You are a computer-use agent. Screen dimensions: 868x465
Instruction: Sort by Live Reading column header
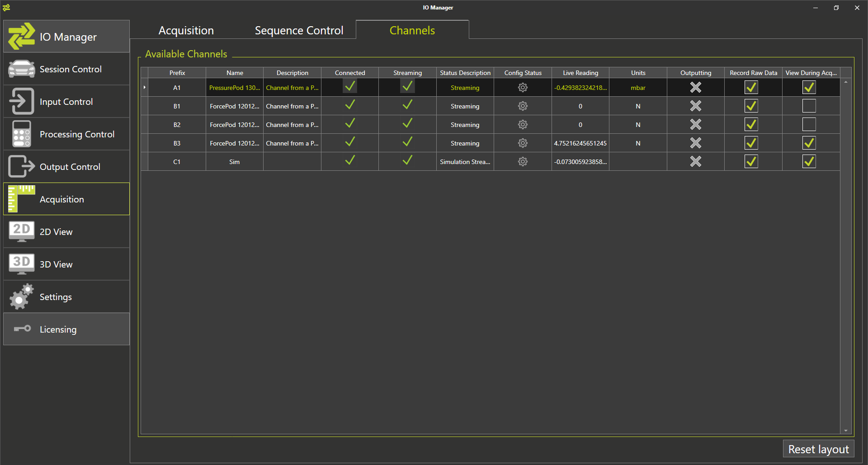click(x=580, y=73)
